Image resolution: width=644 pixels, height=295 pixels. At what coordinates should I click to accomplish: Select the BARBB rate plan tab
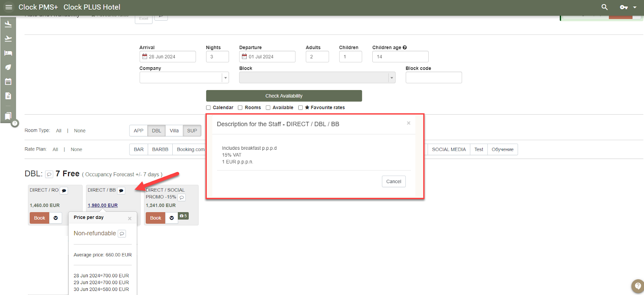tap(160, 150)
